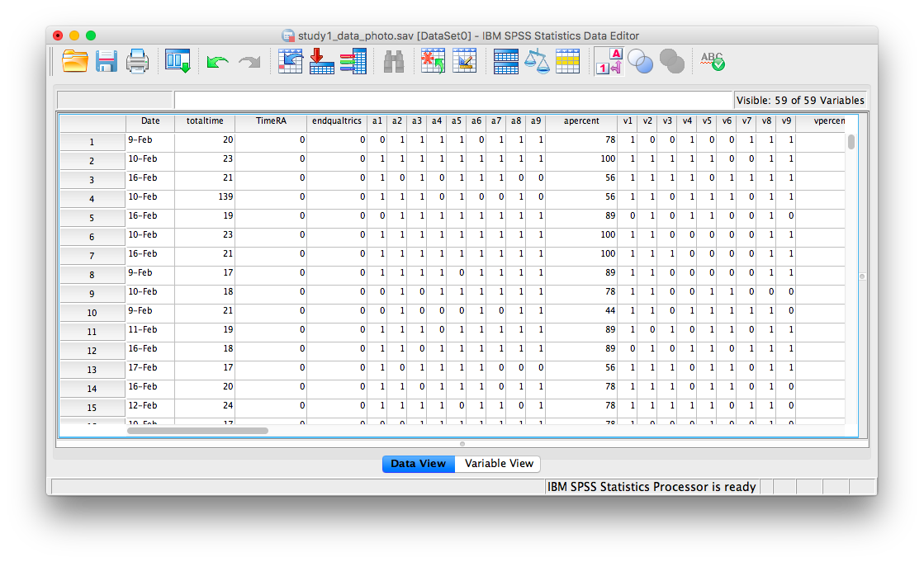Image resolution: width=924 pixels, height=562 pixels.
Task: Select row 8 by its row number
Action: (x=92, y=275)
